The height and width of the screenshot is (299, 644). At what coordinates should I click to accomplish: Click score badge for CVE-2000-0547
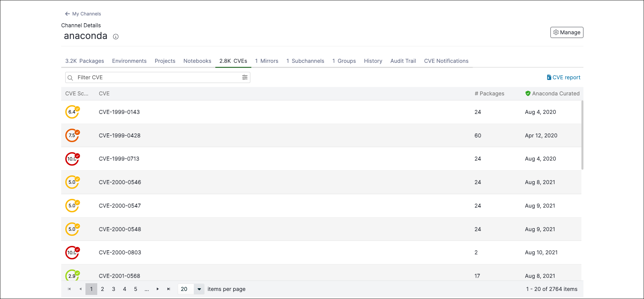pos(72,206)
